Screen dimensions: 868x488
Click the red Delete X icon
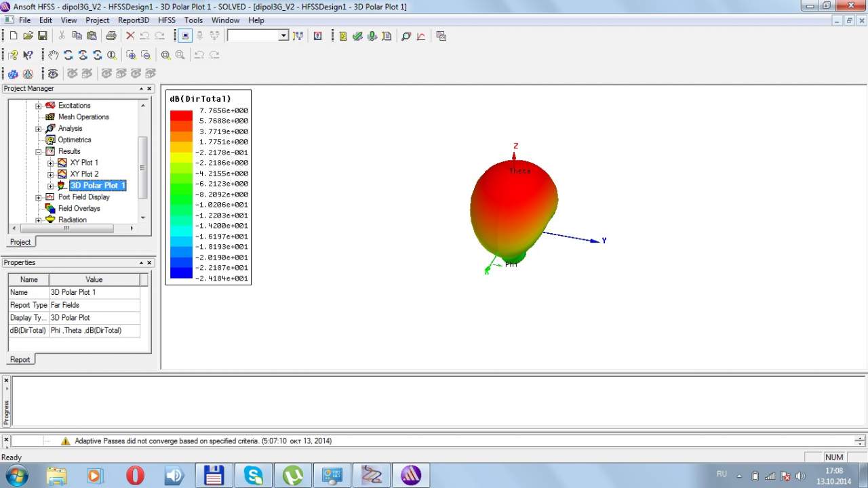click(x=130, y=36)
